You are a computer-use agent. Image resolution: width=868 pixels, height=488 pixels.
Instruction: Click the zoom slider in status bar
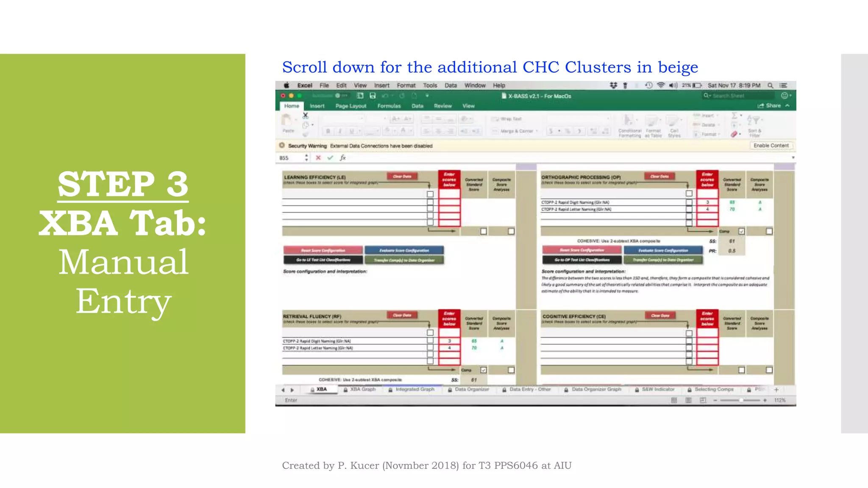pyautogui.click(x=740, y=400)
